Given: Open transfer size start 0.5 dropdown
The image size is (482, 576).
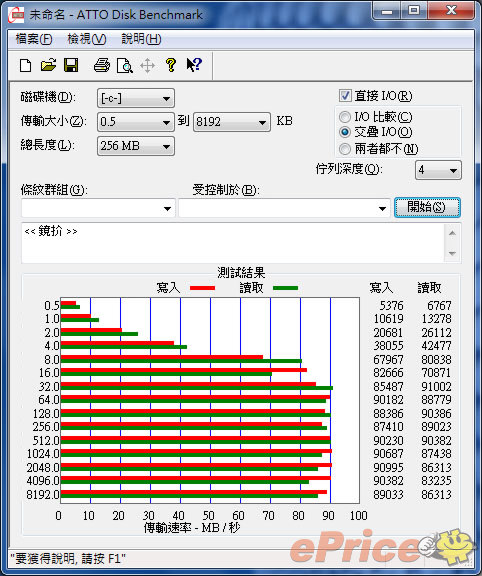Looking at the screenshot, I should [136, 122].
